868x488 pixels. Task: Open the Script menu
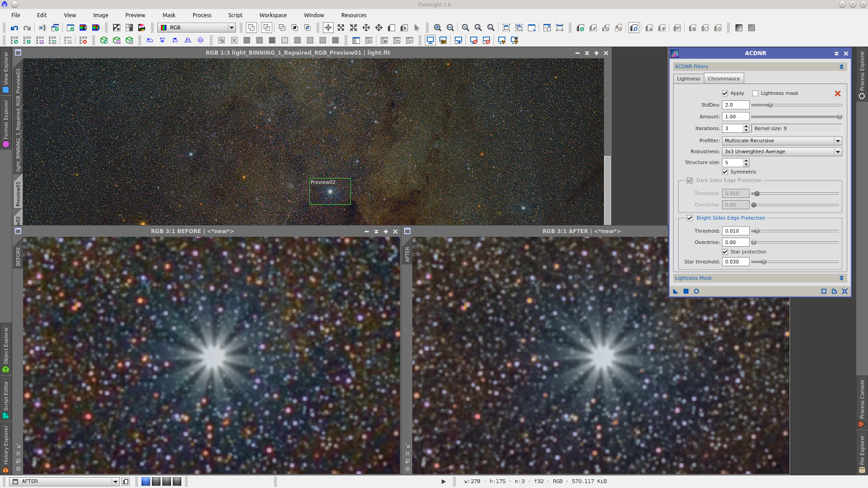(235, 15)
